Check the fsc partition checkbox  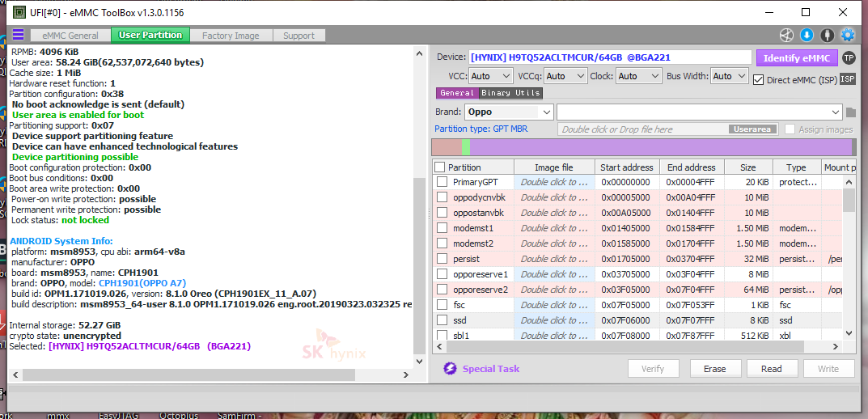(x=442, y=304)
